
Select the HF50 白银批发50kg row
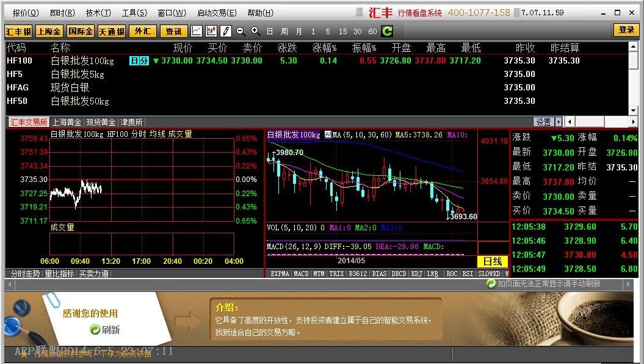(79, 101)
